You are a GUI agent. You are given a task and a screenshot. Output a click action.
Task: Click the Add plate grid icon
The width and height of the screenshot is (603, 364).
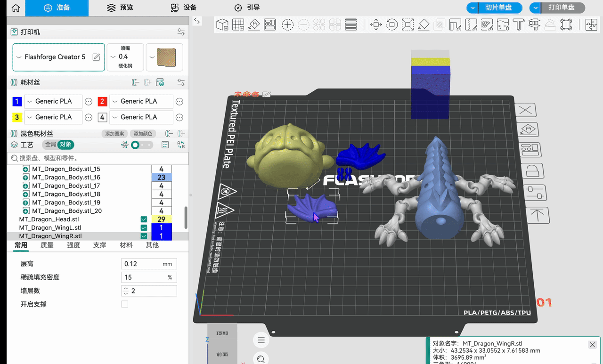(x=238, y=24)
